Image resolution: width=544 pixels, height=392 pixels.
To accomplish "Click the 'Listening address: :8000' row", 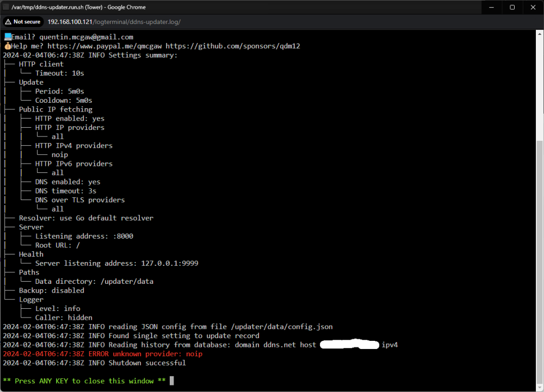I will click(84, 236).
